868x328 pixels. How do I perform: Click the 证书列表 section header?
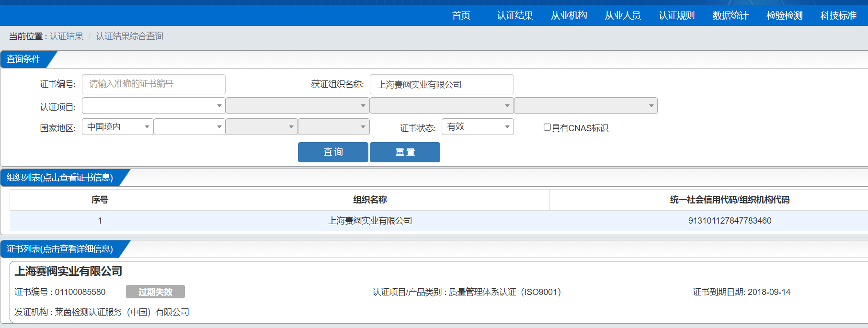[60, 249]
